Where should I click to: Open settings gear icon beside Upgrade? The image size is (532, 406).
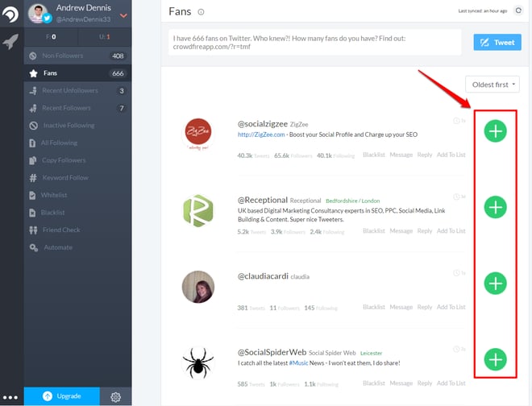116,397
